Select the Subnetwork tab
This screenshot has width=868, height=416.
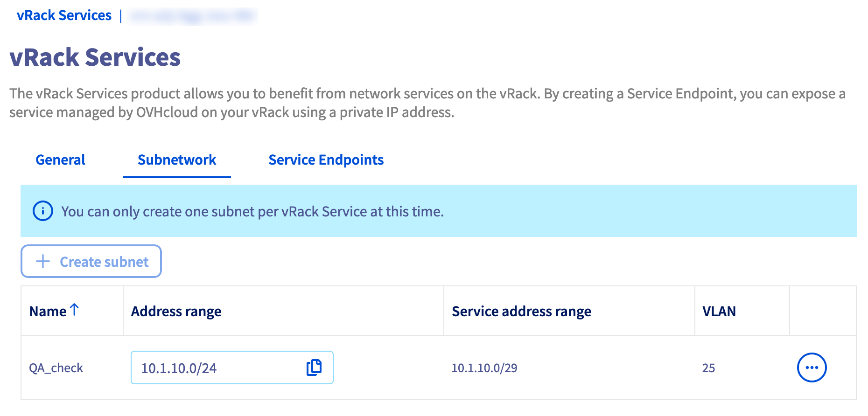pyautogui.click(x=177, y=160)
